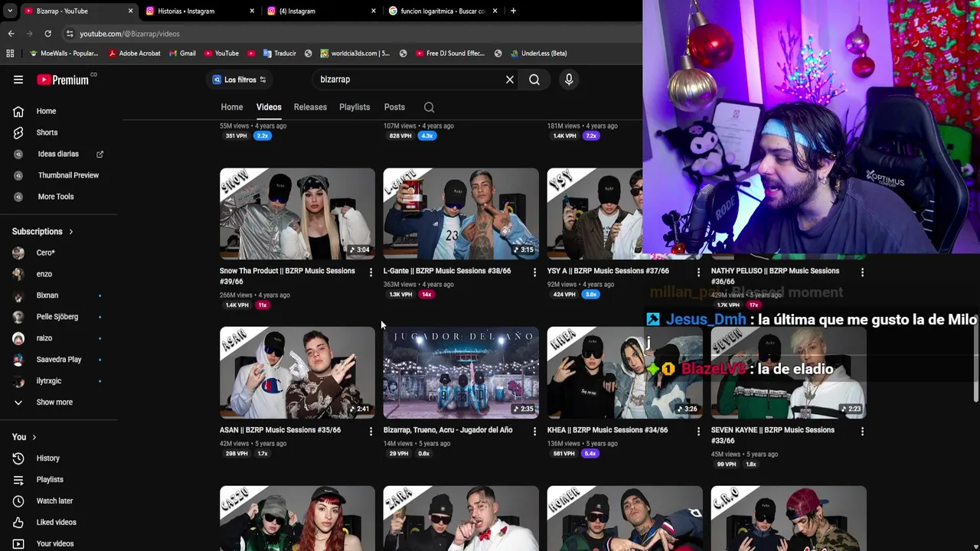Open the Bixnan subscription channel
This screenshot has height=551, width=980.
[47, 295]
